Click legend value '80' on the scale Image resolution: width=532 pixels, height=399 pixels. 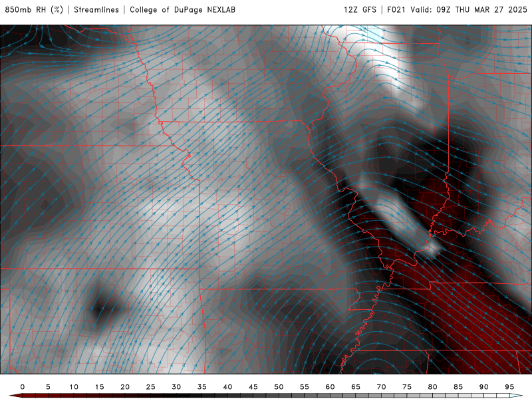pyautogui.click(x=432, y=387)
